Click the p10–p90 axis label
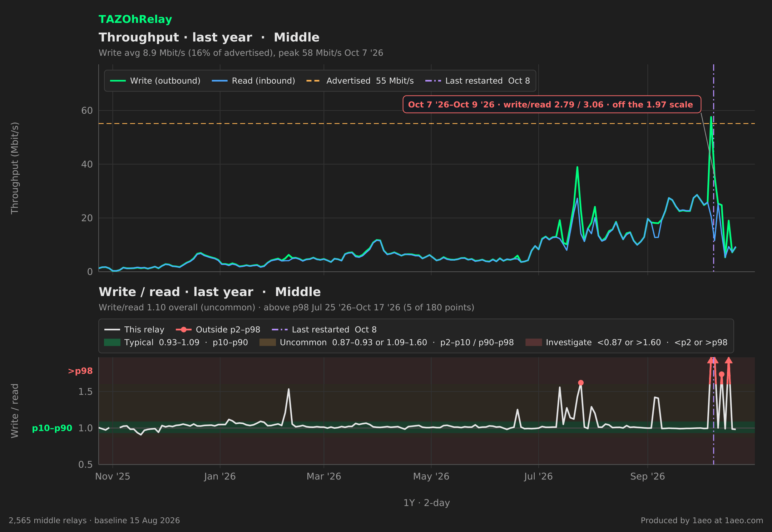Image resolution: width=772 pixels, height=532 pixels. 52,428
